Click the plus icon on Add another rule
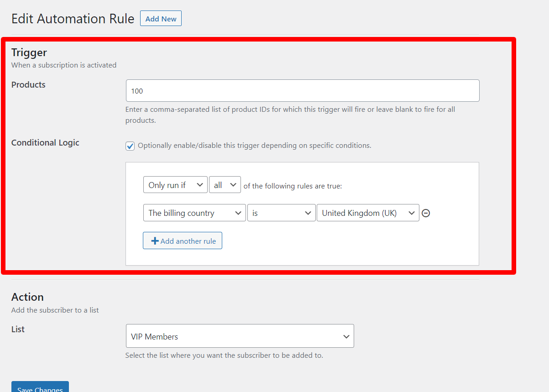This screenshot has width=549, height=392. pyautogui.click(x=155, y=240)
